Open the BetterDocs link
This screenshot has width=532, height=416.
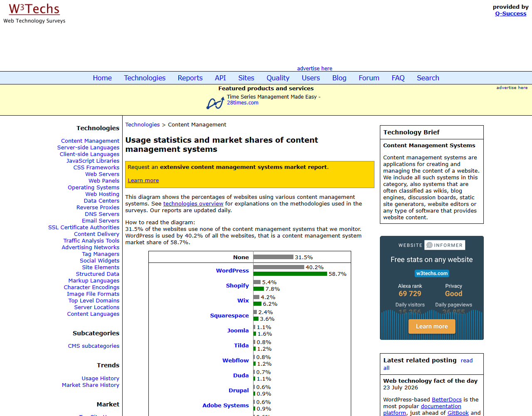[x=447, y=399]
